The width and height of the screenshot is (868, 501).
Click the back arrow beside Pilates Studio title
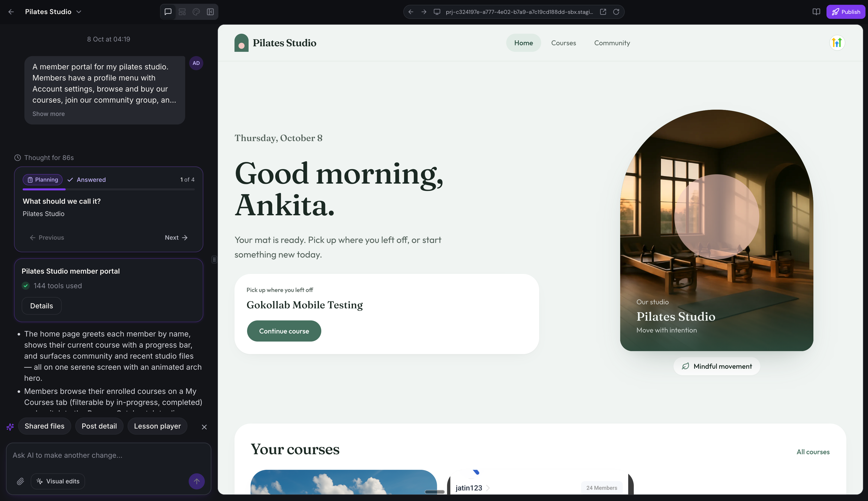11,12
